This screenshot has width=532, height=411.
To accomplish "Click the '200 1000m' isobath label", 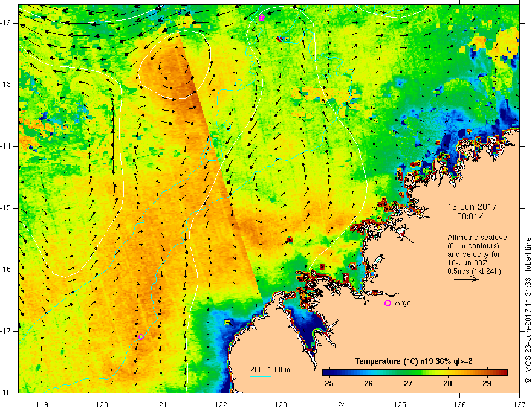I will (270, 370).
